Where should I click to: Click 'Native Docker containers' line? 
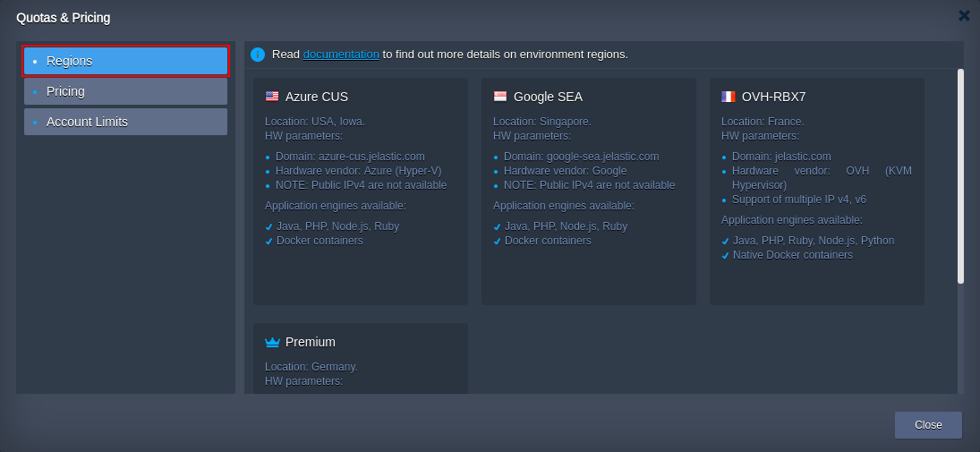pos(793,255)
